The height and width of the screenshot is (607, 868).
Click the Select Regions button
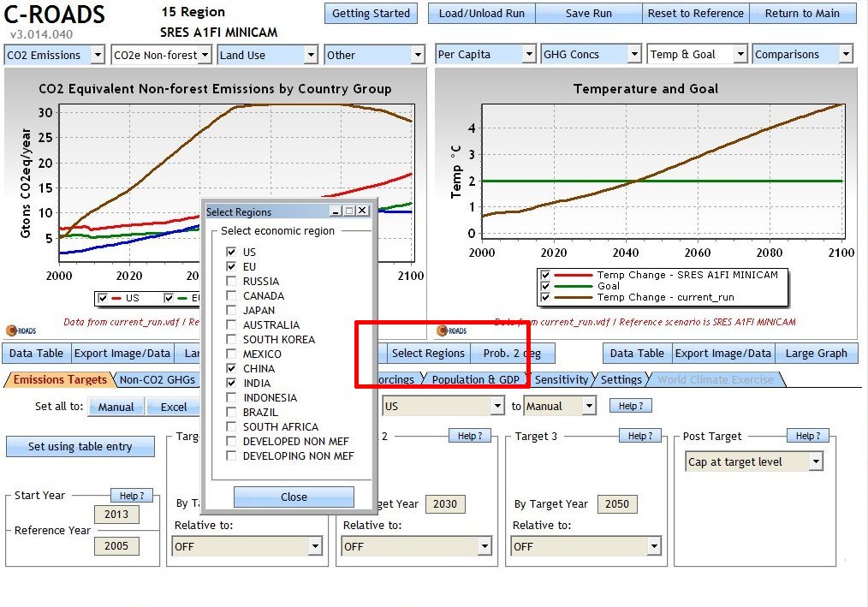(428, 353)
